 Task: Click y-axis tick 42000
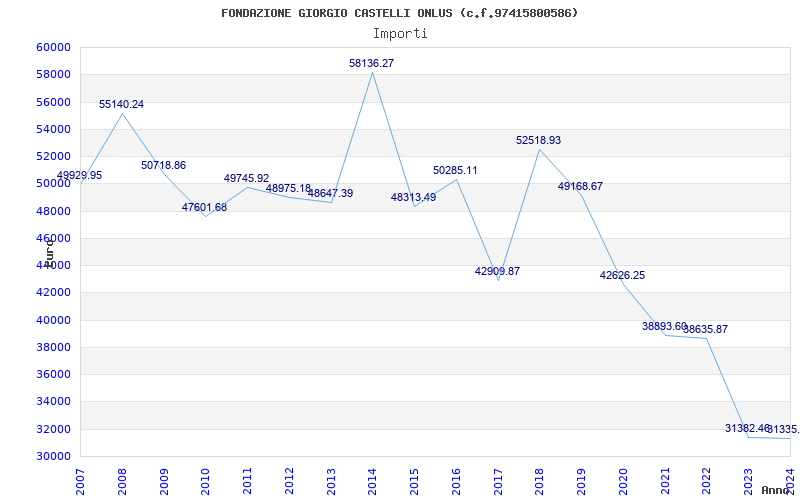53,293
